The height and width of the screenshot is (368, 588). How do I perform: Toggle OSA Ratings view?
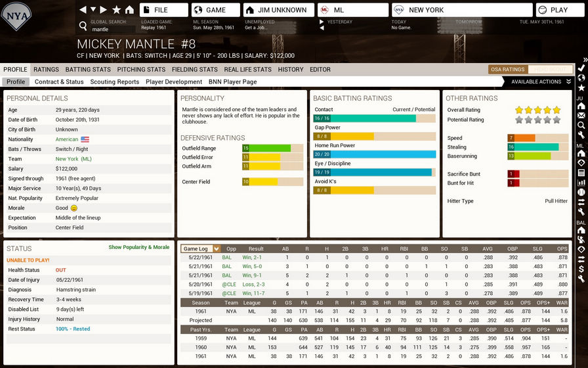[x=507, y=69]
